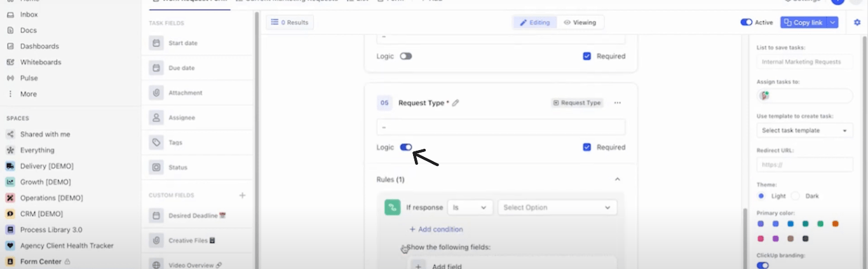Open the Select task template dropdown
The height and width of the screenshot is (269, 868).
(804, 130)
